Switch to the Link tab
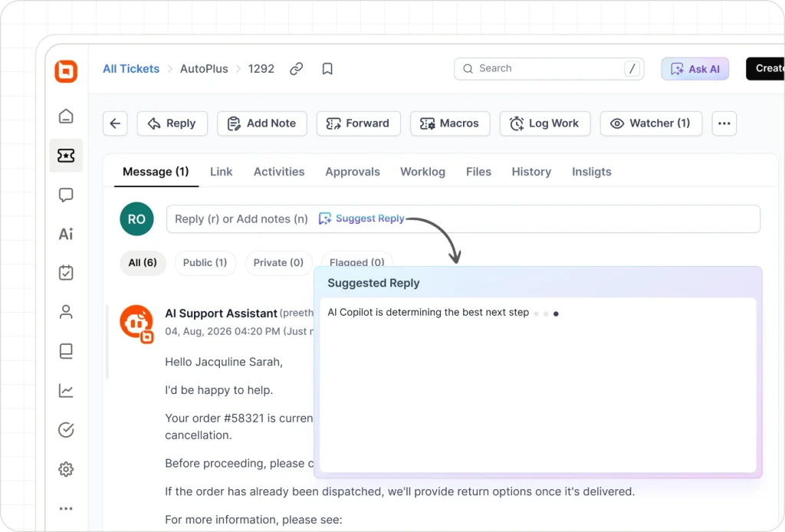The width and height of the screenshot is (785, 532). (222, 172)
